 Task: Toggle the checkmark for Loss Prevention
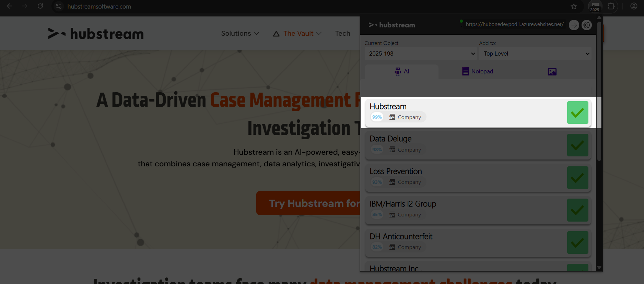pyautogui.click(x=577, y=178)
